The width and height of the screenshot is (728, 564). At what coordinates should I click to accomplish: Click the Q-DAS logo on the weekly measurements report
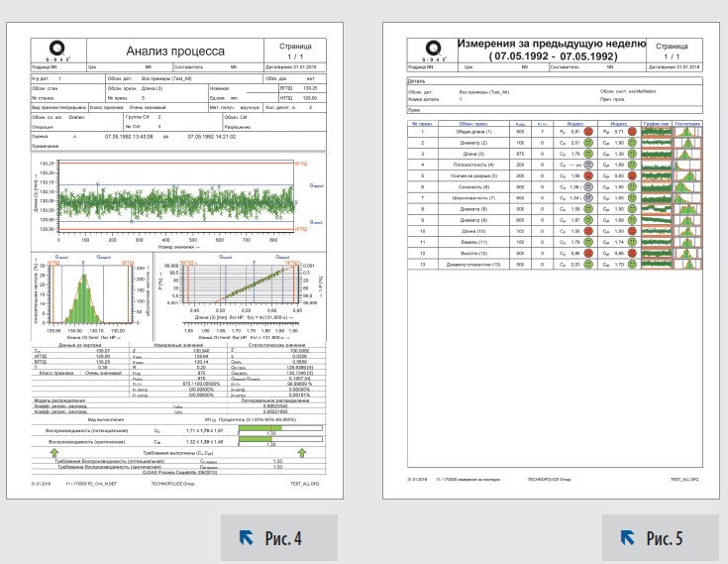coord(431,48)
